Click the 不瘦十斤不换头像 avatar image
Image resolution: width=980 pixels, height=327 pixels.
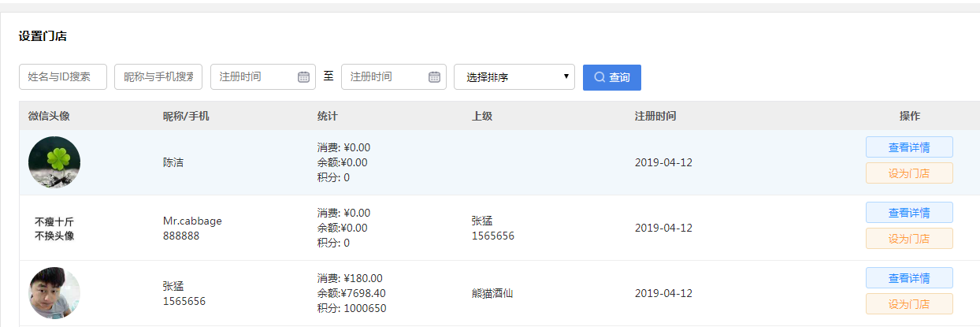point(54,229)
